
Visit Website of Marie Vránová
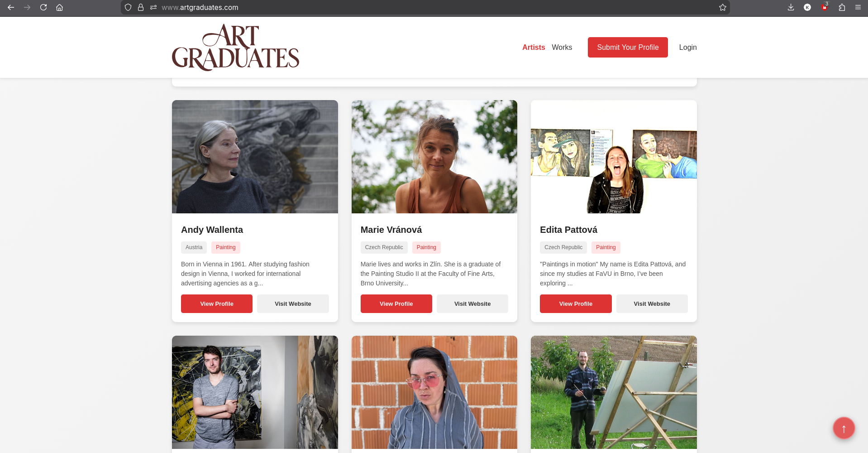click(x=472, y=304)
